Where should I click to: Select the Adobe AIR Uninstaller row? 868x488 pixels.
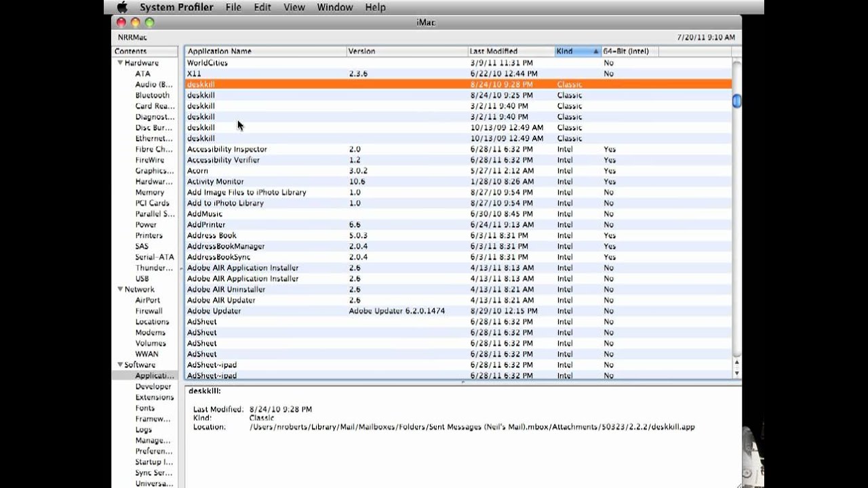click(x=458, y=289)
